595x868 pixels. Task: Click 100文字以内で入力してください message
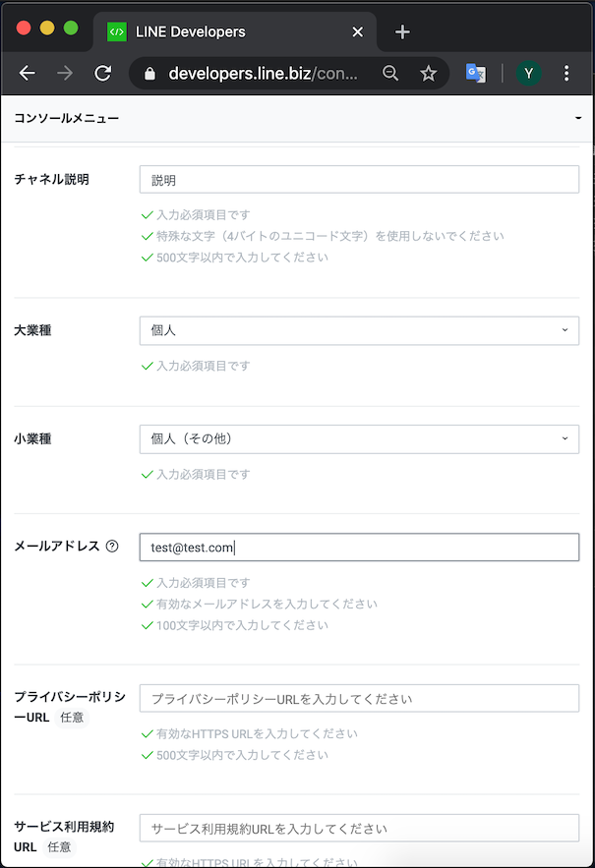(242, 625)
